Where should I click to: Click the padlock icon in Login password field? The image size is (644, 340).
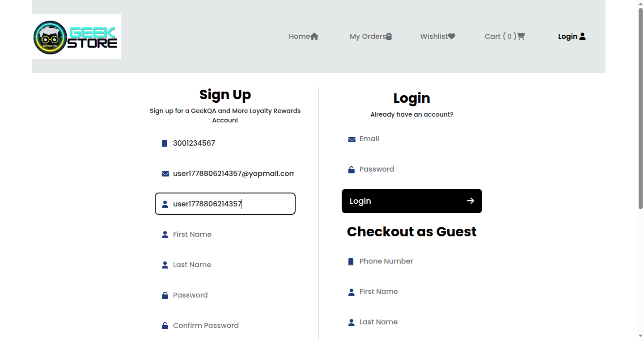coord(352,170)
